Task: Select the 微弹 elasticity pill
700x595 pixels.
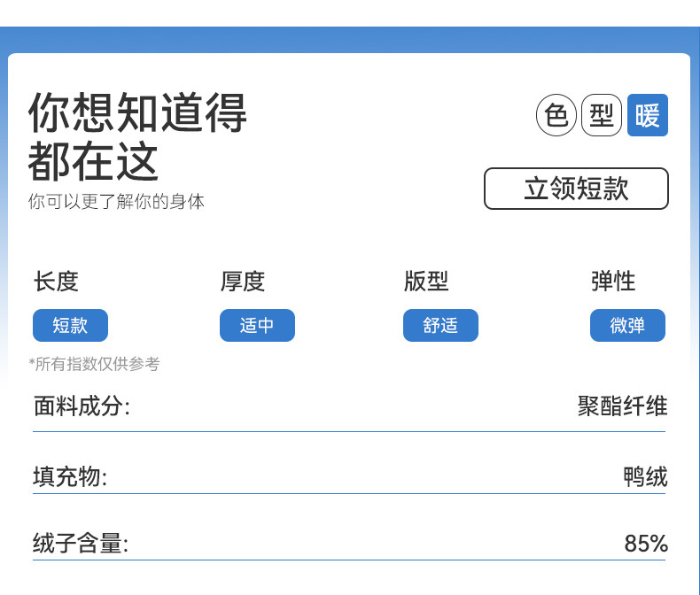Action: (627, 325)
